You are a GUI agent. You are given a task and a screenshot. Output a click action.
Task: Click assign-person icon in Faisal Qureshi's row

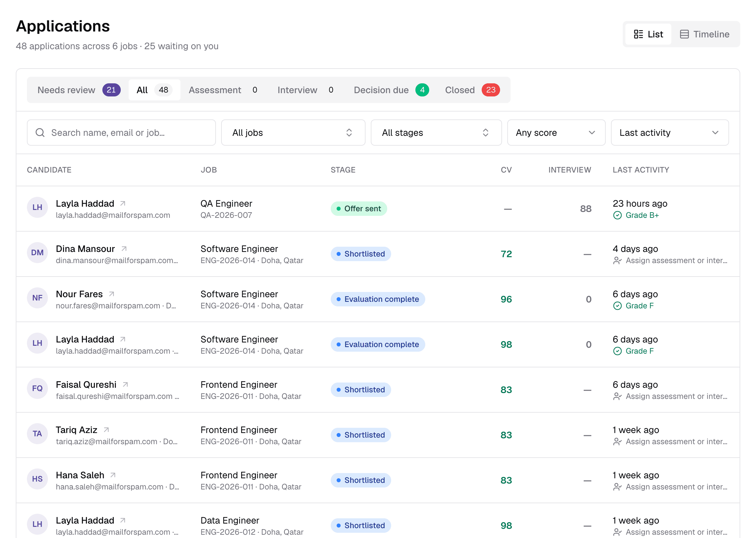(x=618, y=397)
